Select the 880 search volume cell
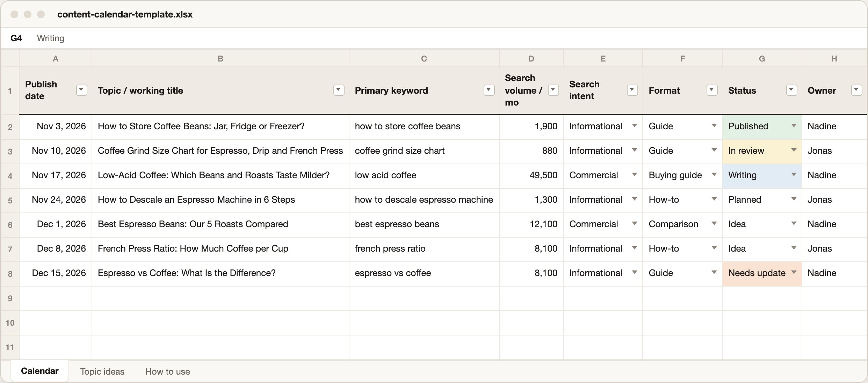The width and height of the screenshot is (868, 383). click(x=531, y=152)
